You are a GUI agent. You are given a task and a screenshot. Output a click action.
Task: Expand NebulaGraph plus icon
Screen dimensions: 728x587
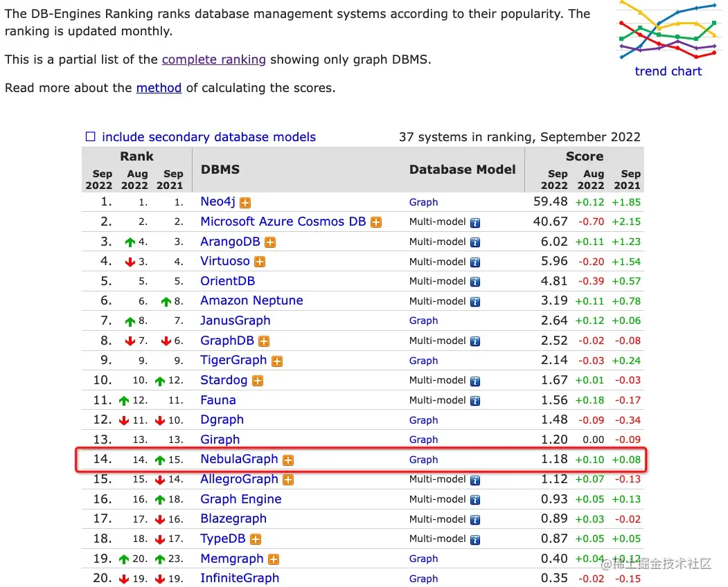point(288,460)
